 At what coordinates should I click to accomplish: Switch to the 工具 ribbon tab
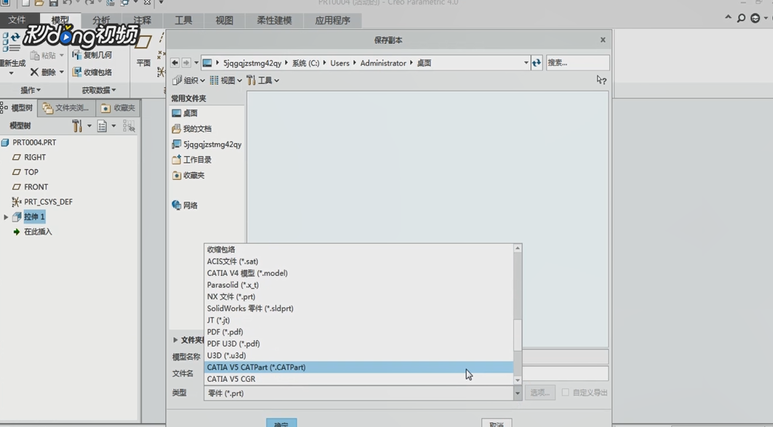[183, 20]
